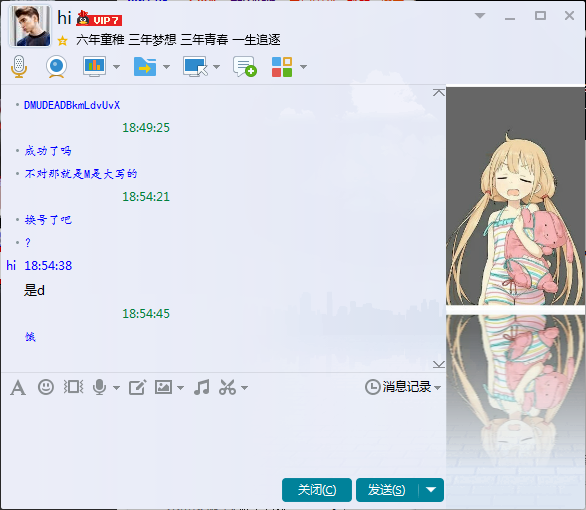Expand the screenshot scissors dropdown arrow
The width and height of the screenshot is (586, 510).
click(x=244, y=388)
